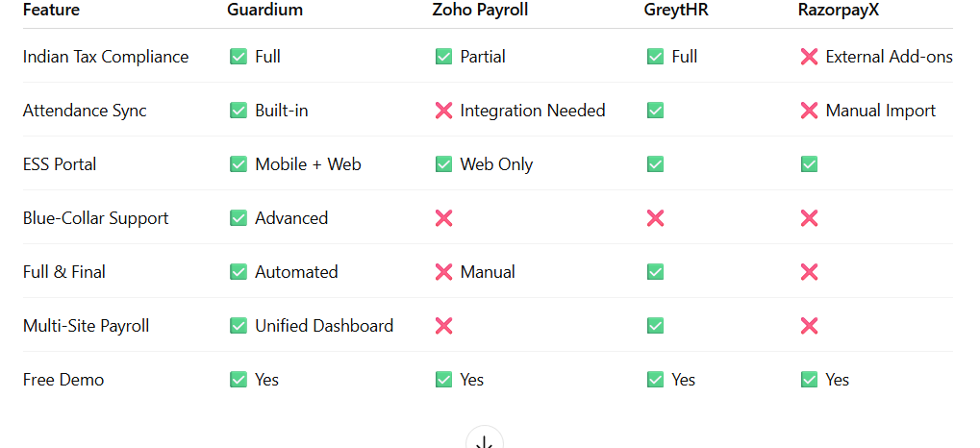Screen dimensions: 980x448
Task: Click the red X beside 'Integration Needed'
Action: [x=443, y=111]
